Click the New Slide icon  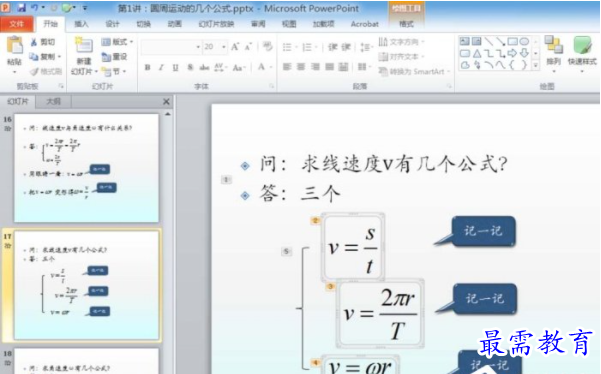tap(83, 46)
